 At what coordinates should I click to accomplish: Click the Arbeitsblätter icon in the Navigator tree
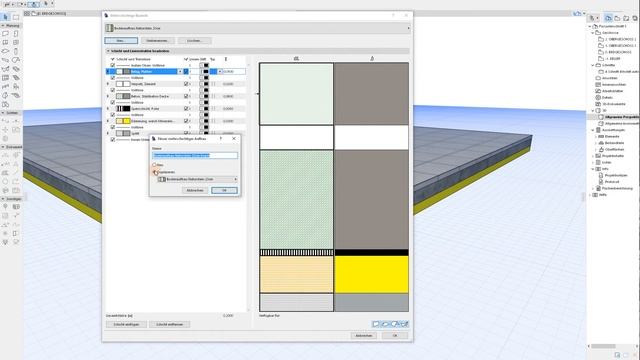(598, 91)
